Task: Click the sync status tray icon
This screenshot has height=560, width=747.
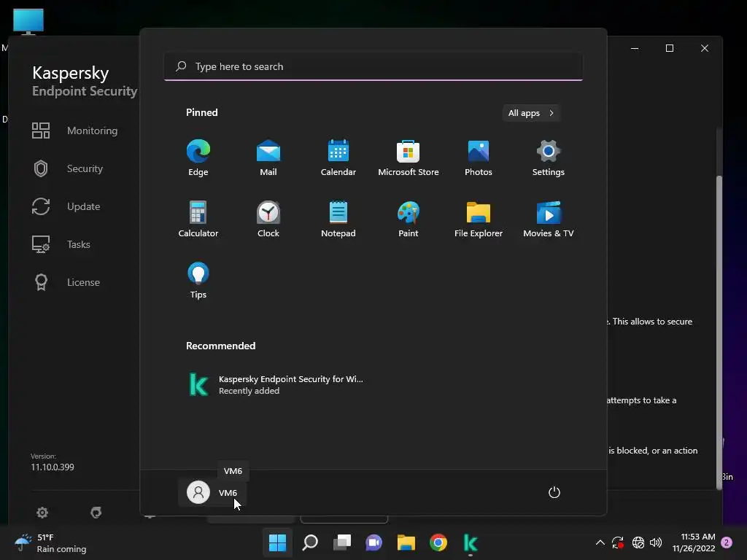Action: [x=618, y=542]
